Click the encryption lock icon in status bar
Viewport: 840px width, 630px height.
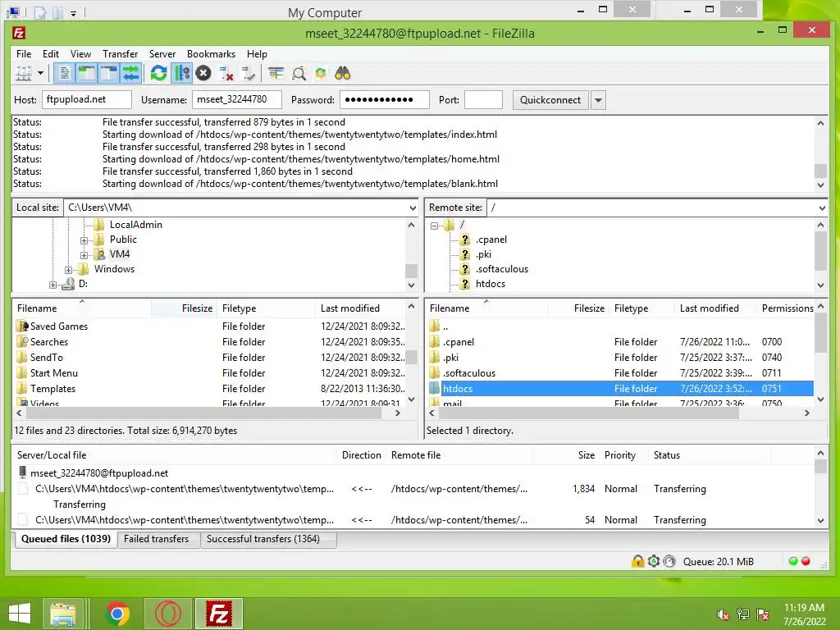pyautogui.click(x=637, y=561)
